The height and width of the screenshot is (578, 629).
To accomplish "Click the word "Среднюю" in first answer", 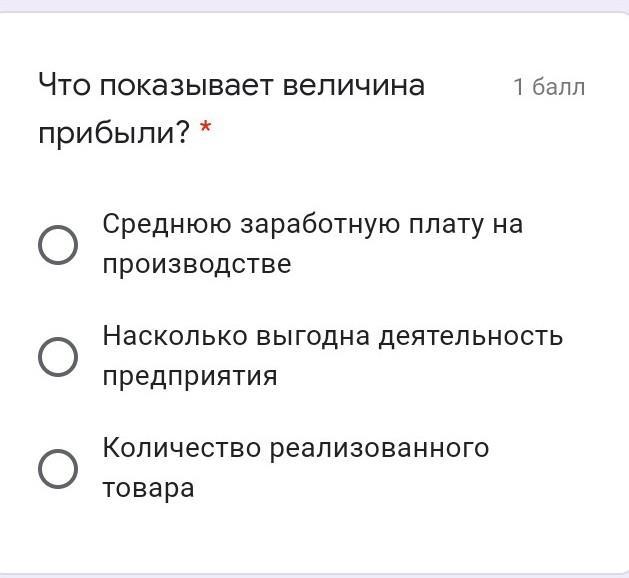I will point(167,224).
